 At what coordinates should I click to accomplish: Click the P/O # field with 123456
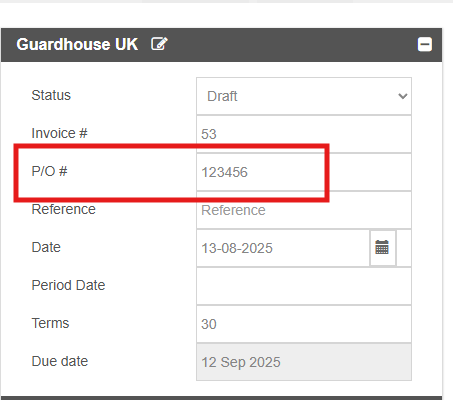tap(304, 172)
